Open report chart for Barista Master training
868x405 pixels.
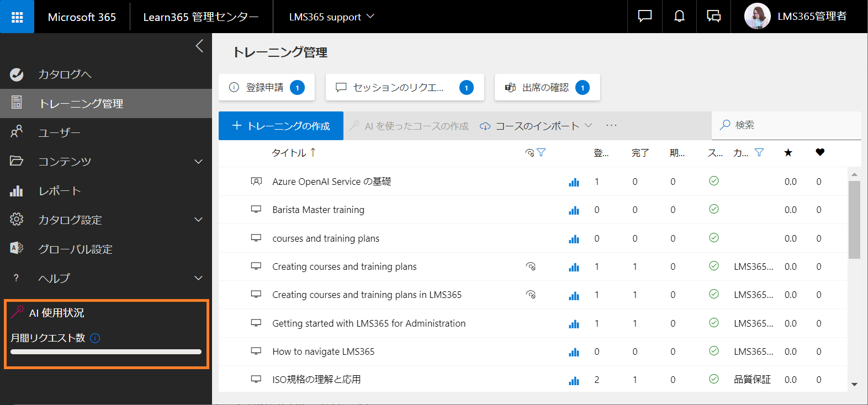pos(574,210)
